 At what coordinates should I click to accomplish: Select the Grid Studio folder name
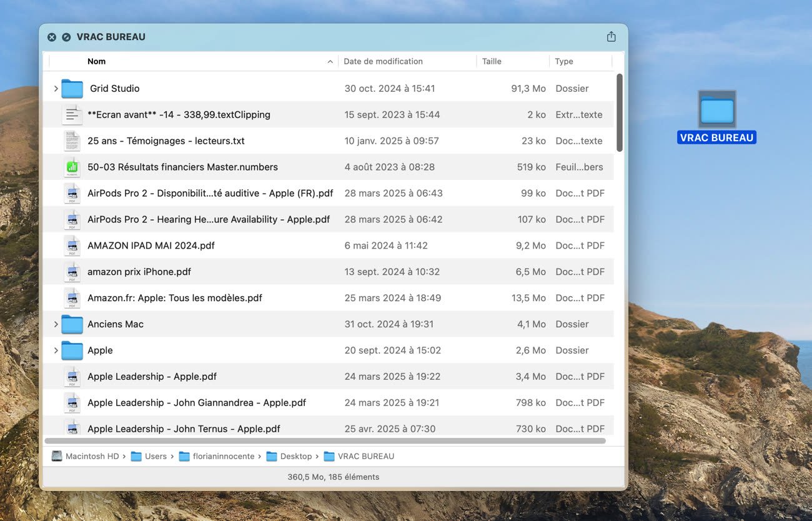tap(115, 89)
